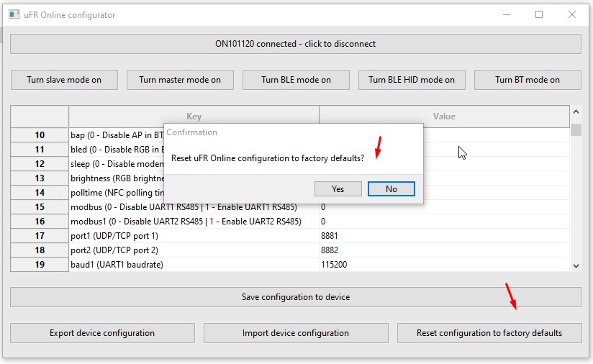Turn BLE HID mode on

[412, 80]
